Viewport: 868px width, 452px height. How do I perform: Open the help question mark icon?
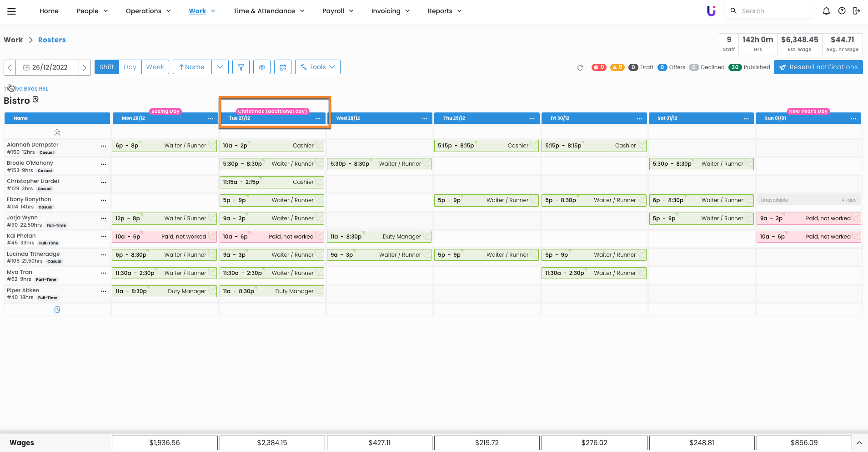tap(842, 11)
